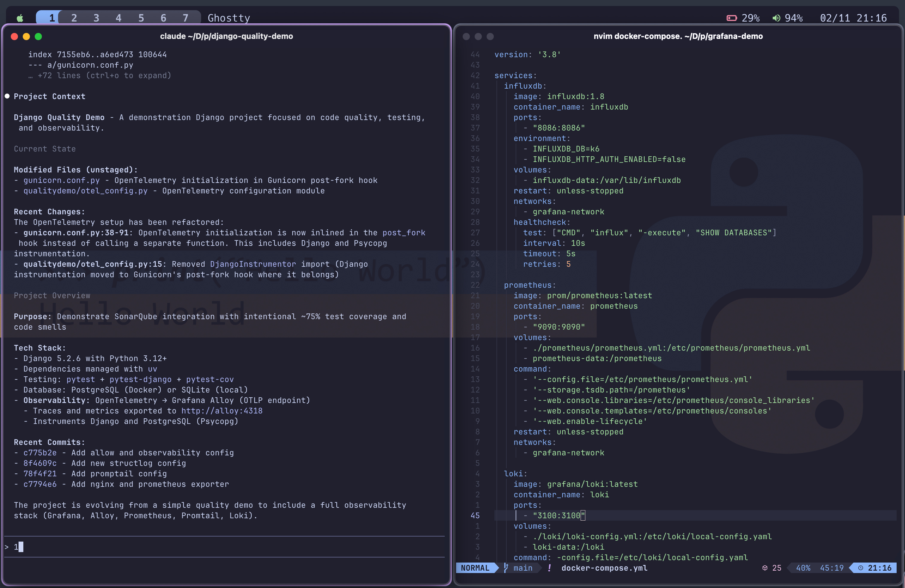Click the qualitydemo/otel_config.py file reference
Image resolution: width=905 pixels, height=588 pixels.
pyautogui.click(x=85, y=190)
